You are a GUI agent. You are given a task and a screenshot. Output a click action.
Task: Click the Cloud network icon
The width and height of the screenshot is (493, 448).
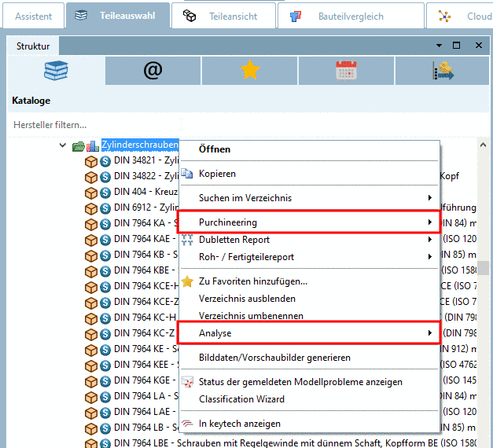click(x=444, y=16)
